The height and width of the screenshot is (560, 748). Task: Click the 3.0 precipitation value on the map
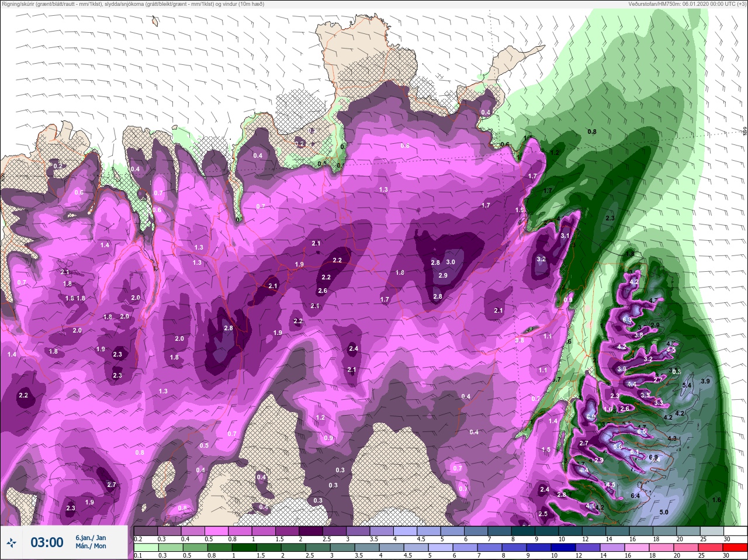coord(451,262)
